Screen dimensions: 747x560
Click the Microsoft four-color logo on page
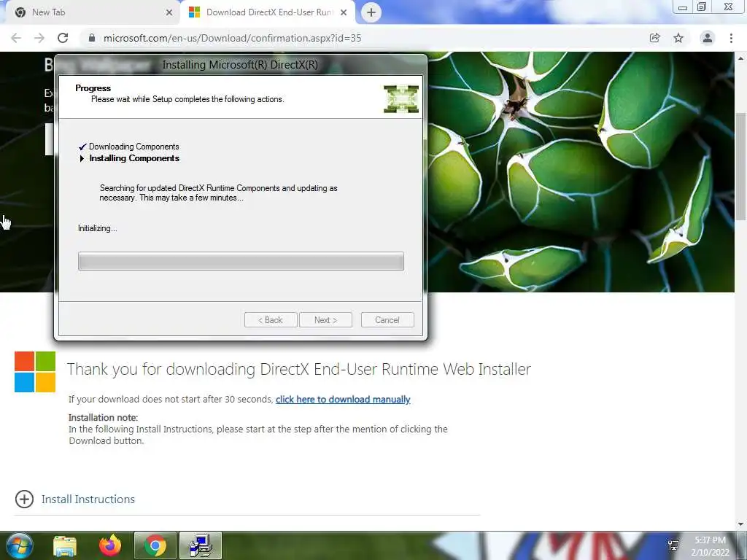coord(35,372)
